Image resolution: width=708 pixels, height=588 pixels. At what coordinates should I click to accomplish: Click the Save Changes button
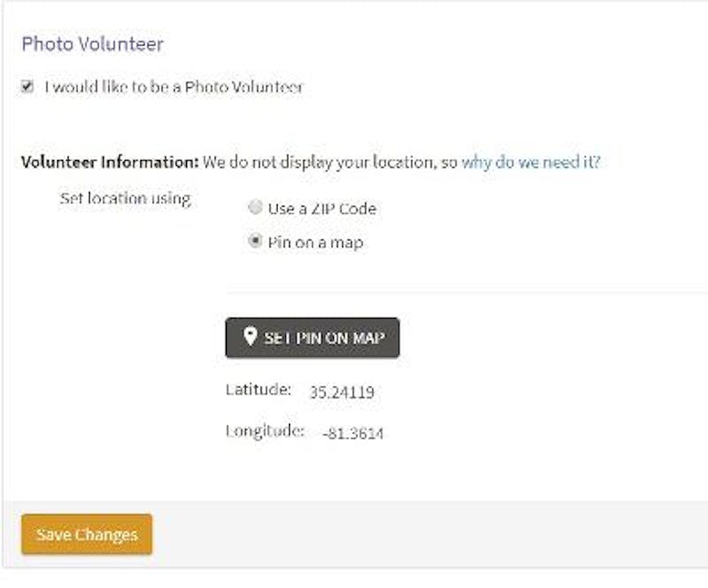click(87, 535)
